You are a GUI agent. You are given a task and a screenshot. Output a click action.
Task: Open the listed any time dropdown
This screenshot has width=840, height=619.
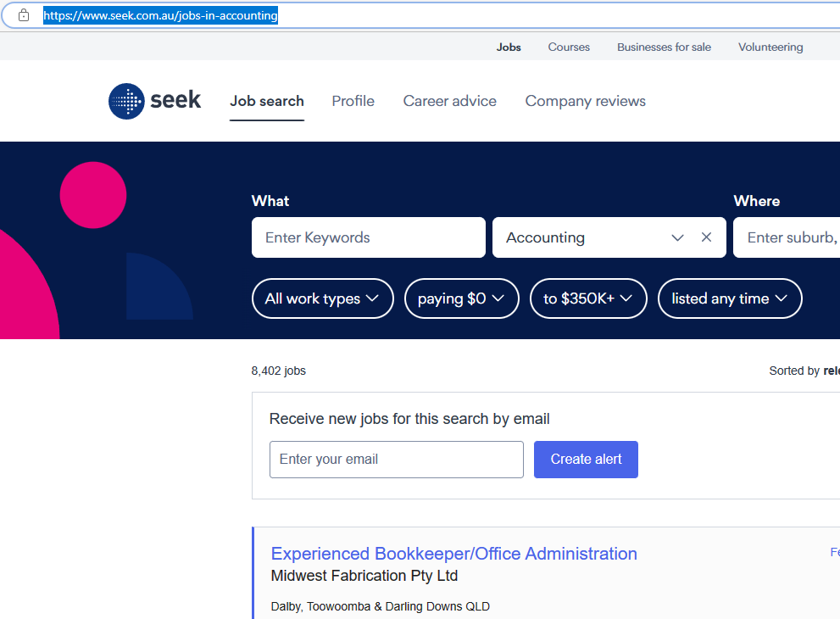730,298
